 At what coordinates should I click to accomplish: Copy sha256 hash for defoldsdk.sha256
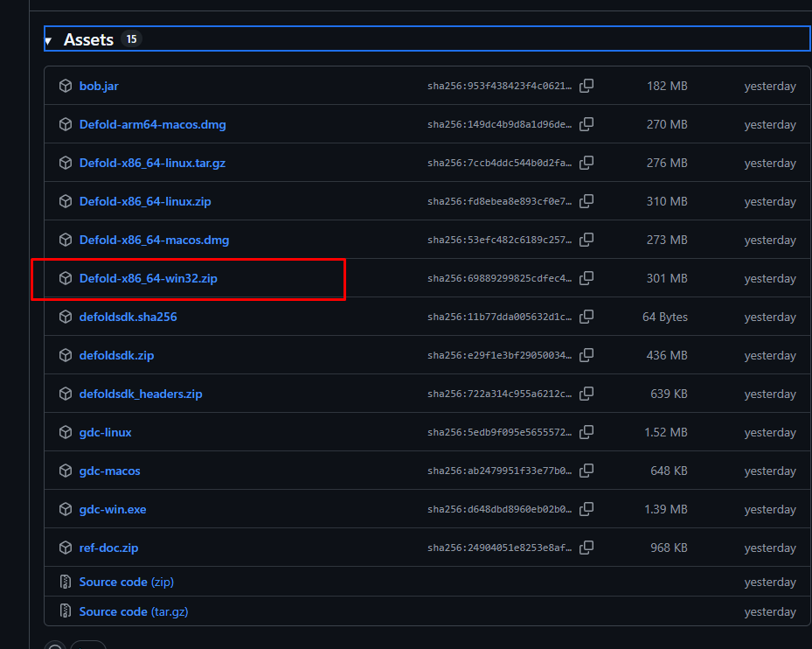pyautogui.click(x=586, y=317)
